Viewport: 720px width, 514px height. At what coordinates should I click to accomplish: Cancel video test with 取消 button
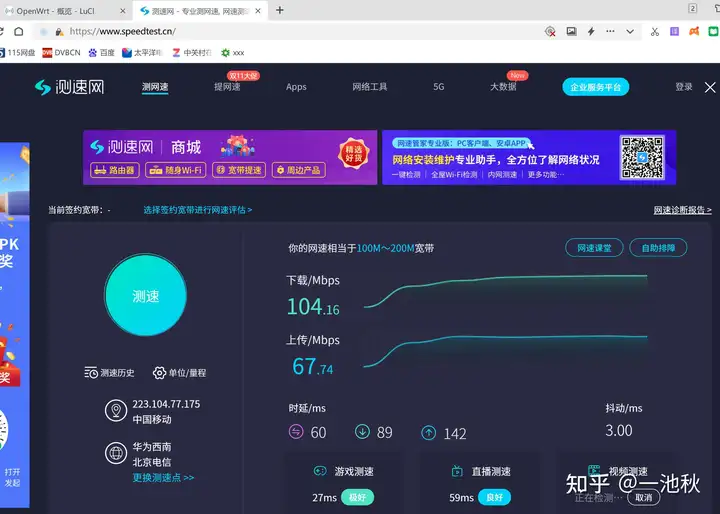click(x=643, y=497)
